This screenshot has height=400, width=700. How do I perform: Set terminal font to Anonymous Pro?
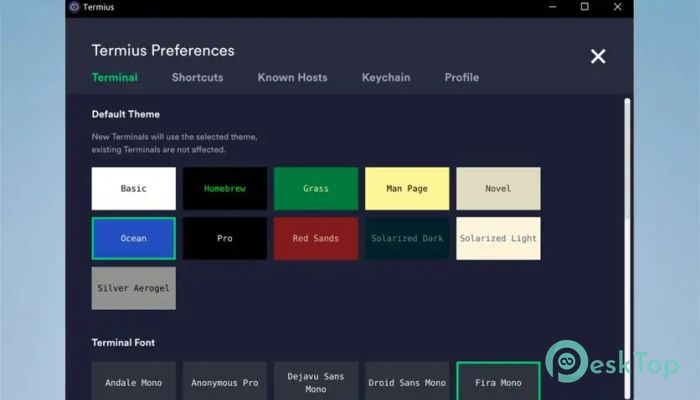click(225, 382)
